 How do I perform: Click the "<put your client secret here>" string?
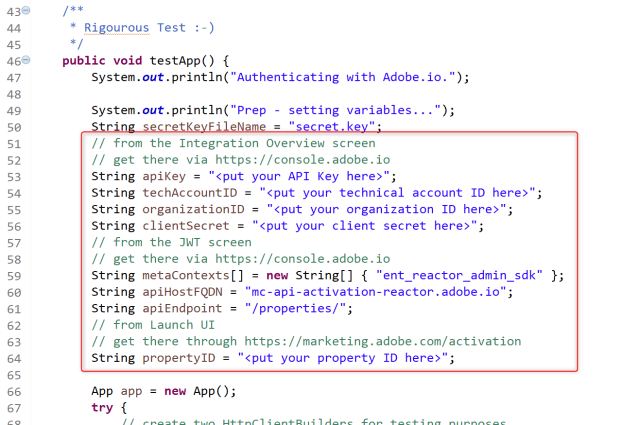(x=365, y=226)
